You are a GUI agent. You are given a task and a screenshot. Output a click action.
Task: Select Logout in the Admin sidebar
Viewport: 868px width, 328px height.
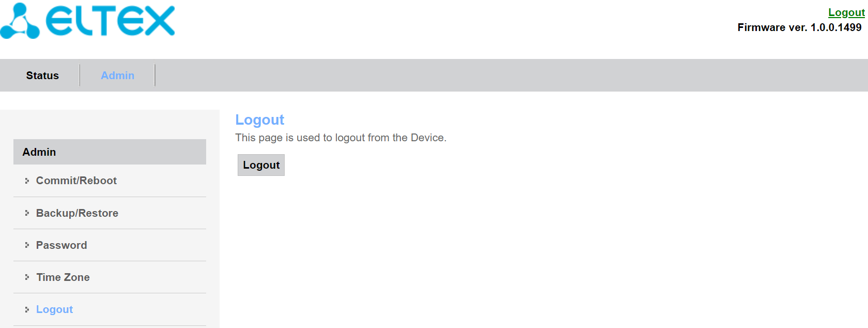(54, 309)
